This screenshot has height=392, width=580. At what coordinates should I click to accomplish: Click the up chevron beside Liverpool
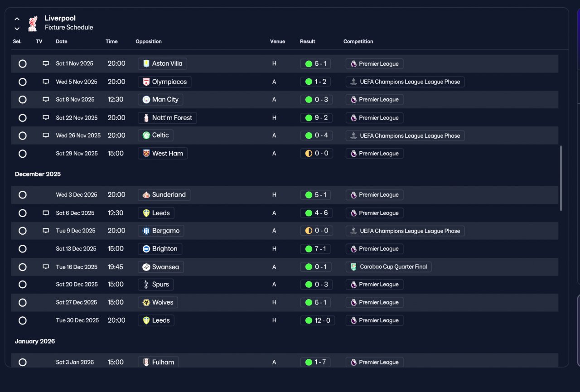tap(17, 19)
